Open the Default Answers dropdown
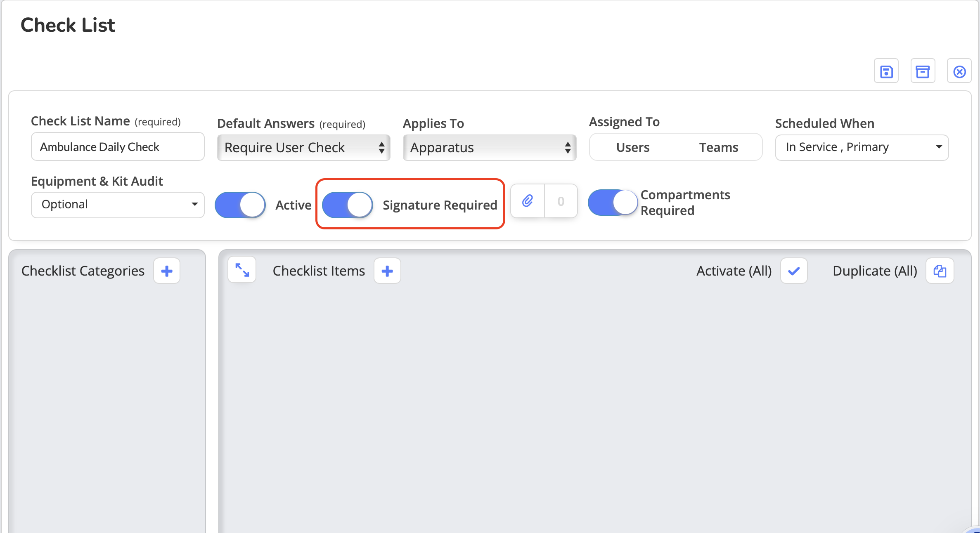Image resolution: width=980 pixels, height=533 pixels. pyautogui.click(x=304, y=148)
